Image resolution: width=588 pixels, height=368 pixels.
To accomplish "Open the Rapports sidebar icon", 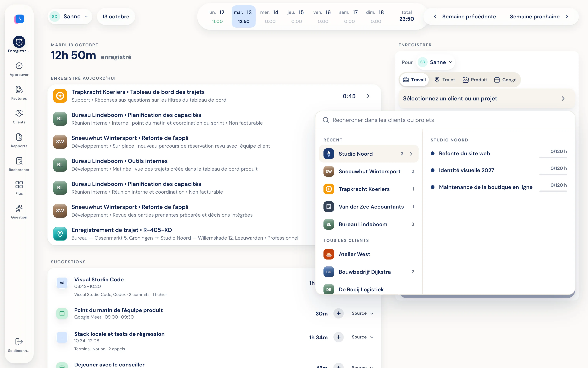I will click(x=19, y=137).
